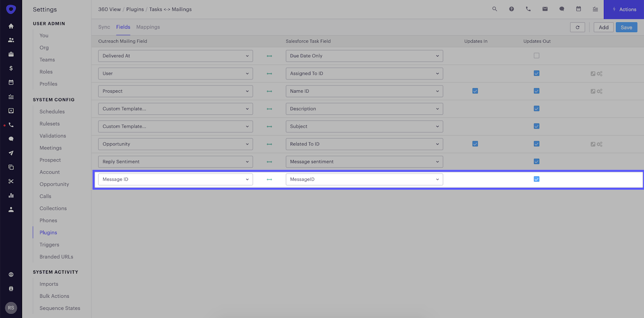This screenshot has height=318, width=644.
Task: Open chat bubble icon in top bar
Action: point(562,9)
